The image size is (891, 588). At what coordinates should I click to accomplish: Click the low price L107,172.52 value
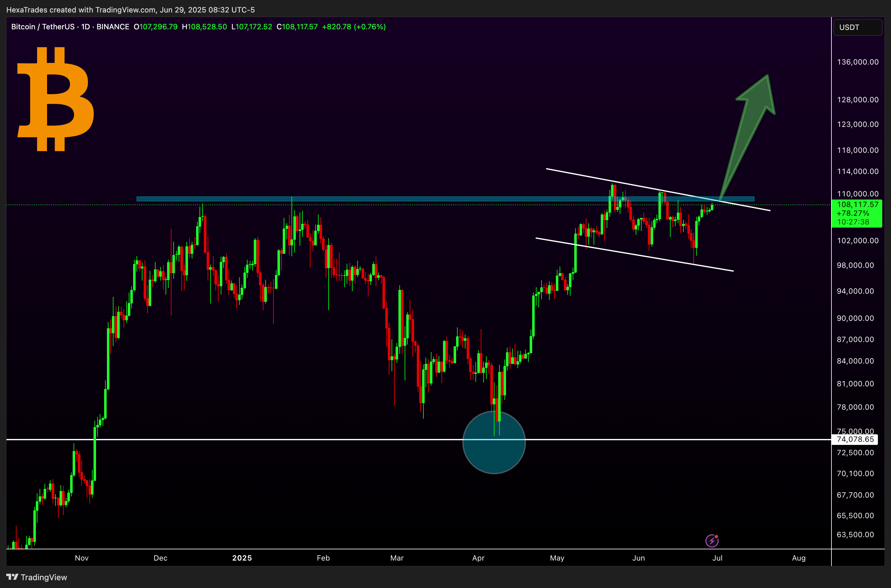[x=252, y=27]
